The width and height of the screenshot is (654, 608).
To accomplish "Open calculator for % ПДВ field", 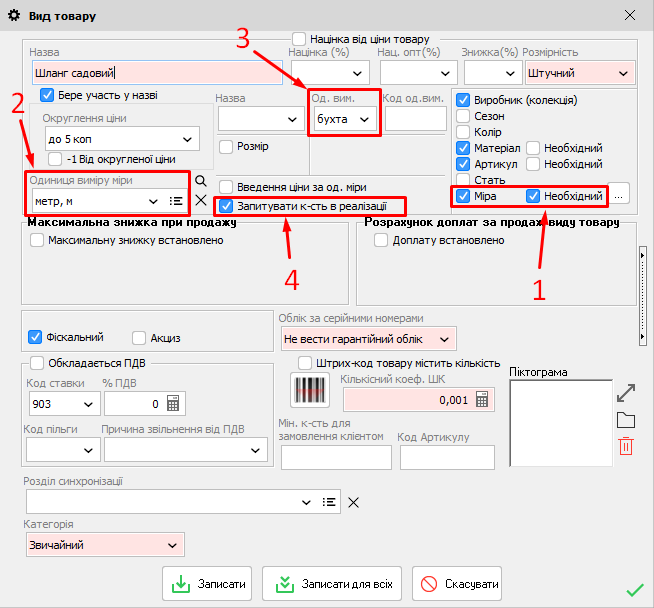I will click(173, 404).
